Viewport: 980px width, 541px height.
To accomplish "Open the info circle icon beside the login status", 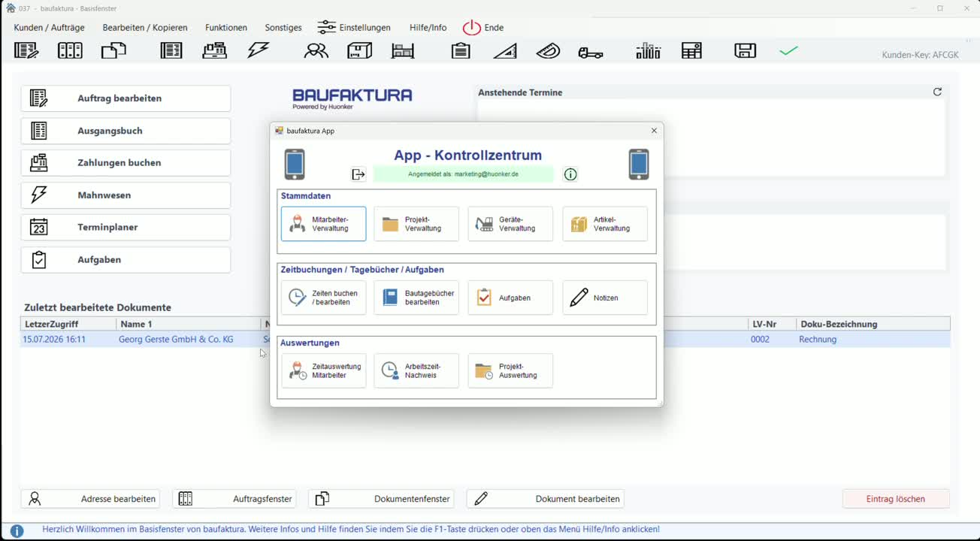I will [570, 174].
